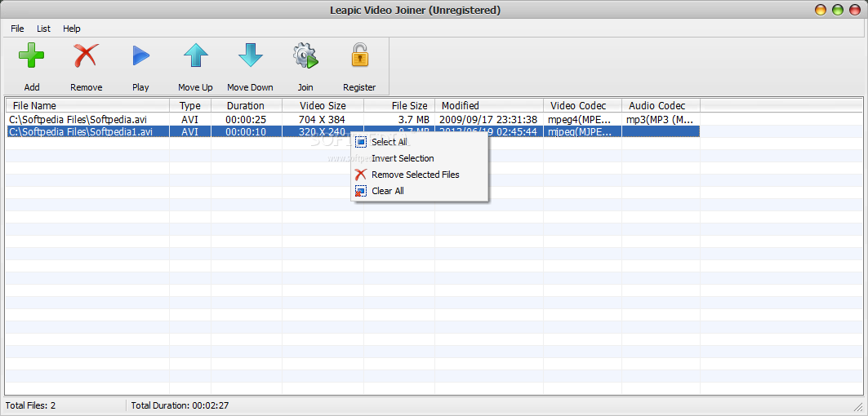Click the Move Up arrow icon

coord(195,55)
